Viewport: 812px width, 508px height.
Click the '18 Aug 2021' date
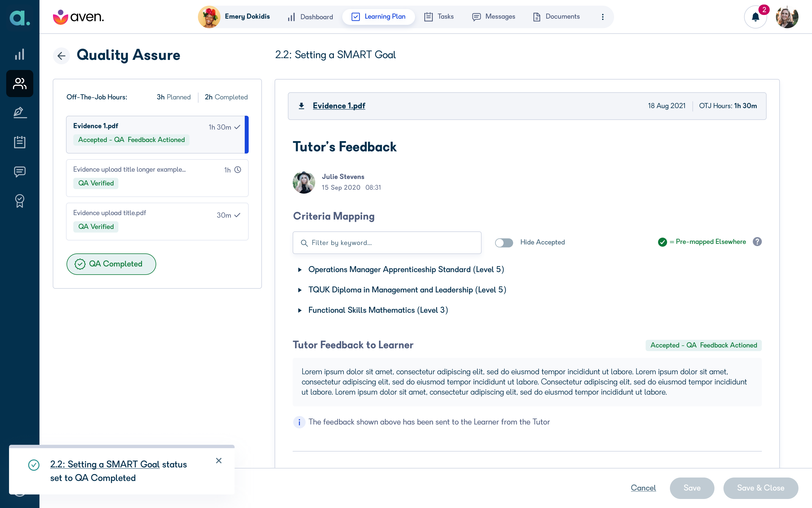click(x=667, y=106)
